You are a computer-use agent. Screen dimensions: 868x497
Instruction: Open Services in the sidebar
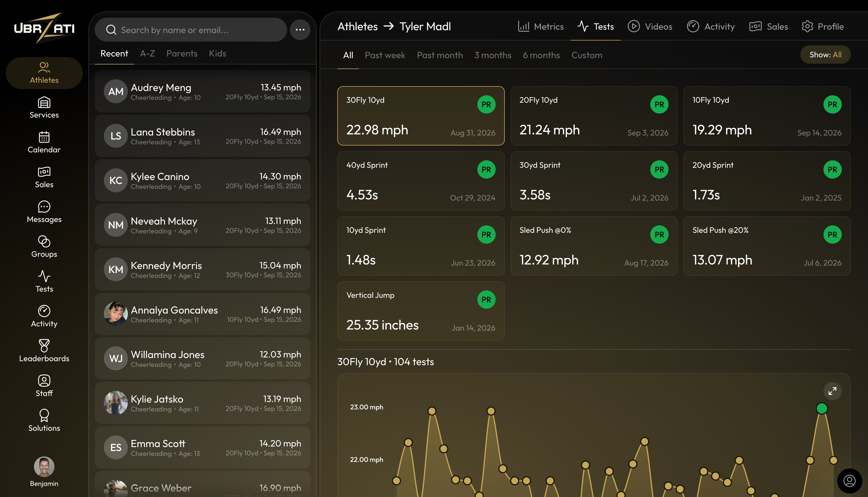click(44, 108)
